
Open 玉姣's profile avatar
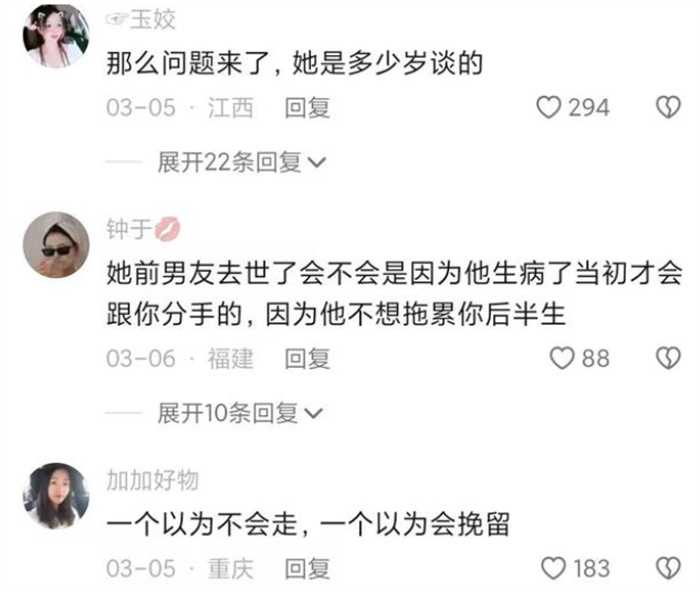click(x=56, y=36)
